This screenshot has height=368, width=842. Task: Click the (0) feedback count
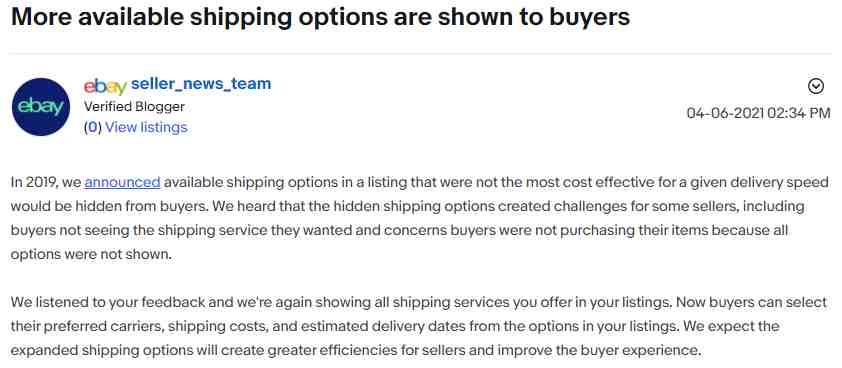[x=93, y=127]
